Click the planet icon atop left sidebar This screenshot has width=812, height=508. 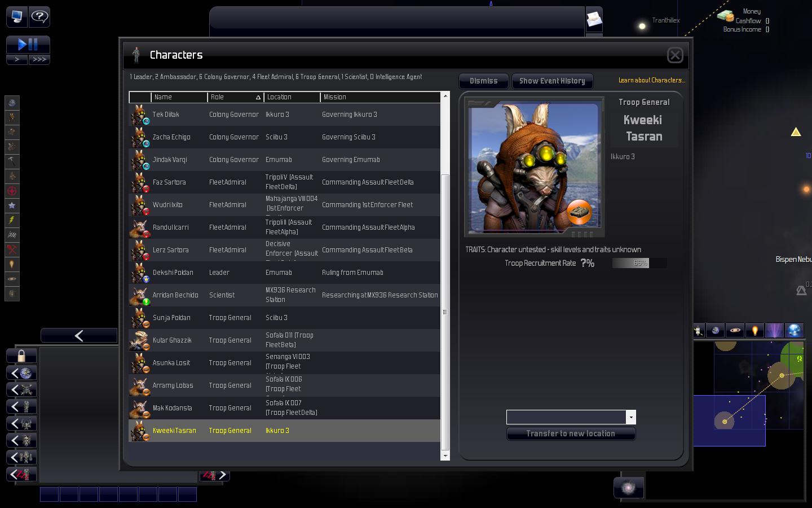pyautogui.click(x=12, y=103)
